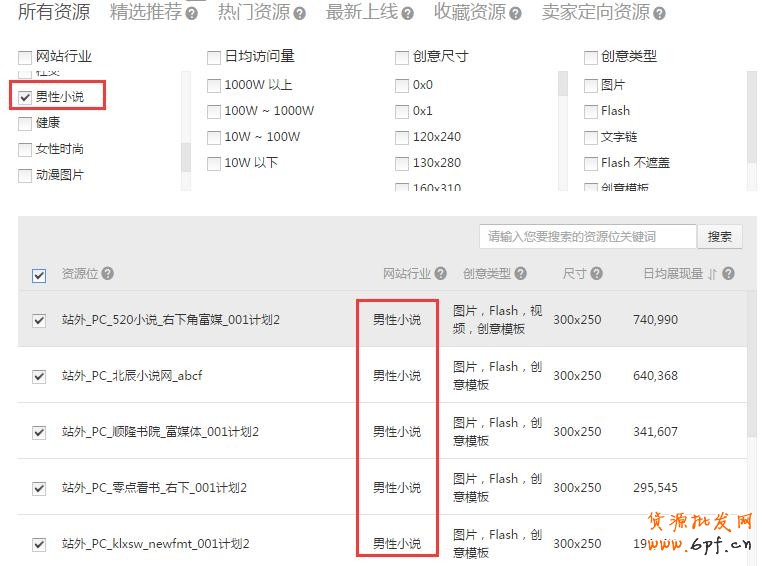
Task: Click the 网站行业 list scrollbar thumb
Action: (x=185, y=156)
